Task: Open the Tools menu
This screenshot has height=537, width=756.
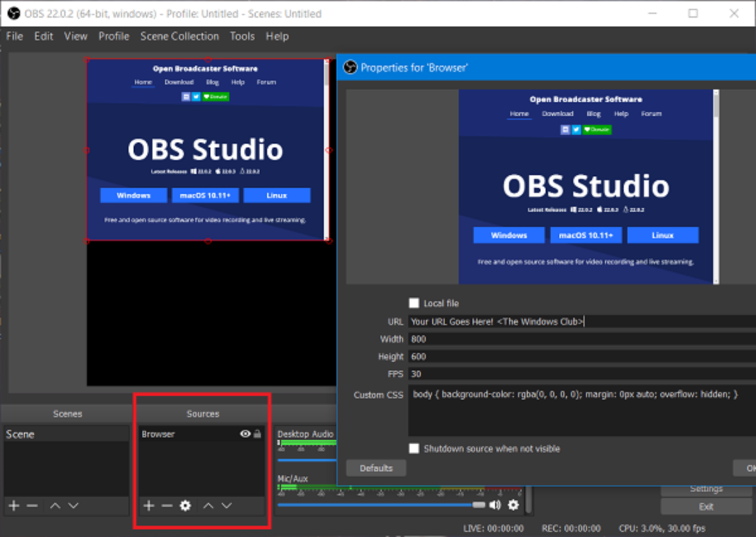Action: pyautogui.click(x=242, y=36)
